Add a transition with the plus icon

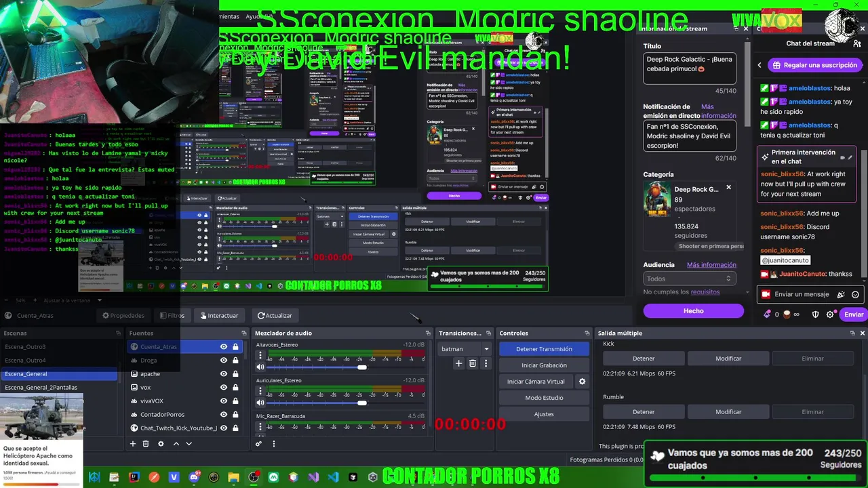[458, 363]
